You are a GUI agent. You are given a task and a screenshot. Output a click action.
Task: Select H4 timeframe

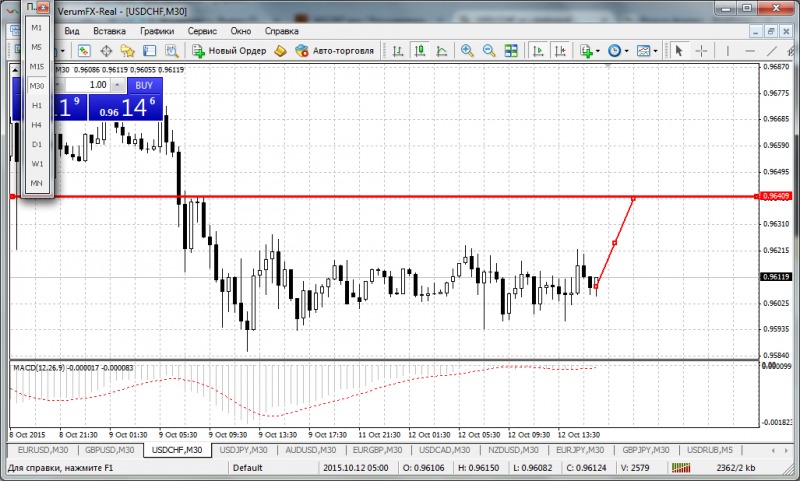pos(37,124)
